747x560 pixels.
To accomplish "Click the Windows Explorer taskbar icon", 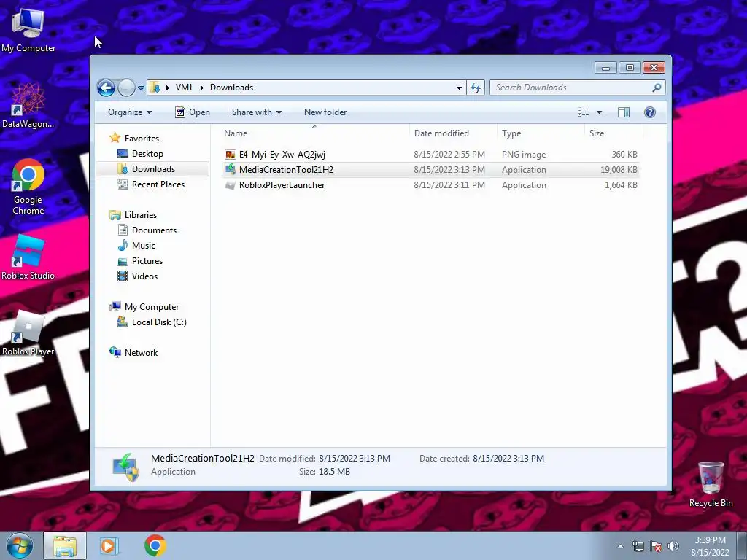I will pos(65,545).
